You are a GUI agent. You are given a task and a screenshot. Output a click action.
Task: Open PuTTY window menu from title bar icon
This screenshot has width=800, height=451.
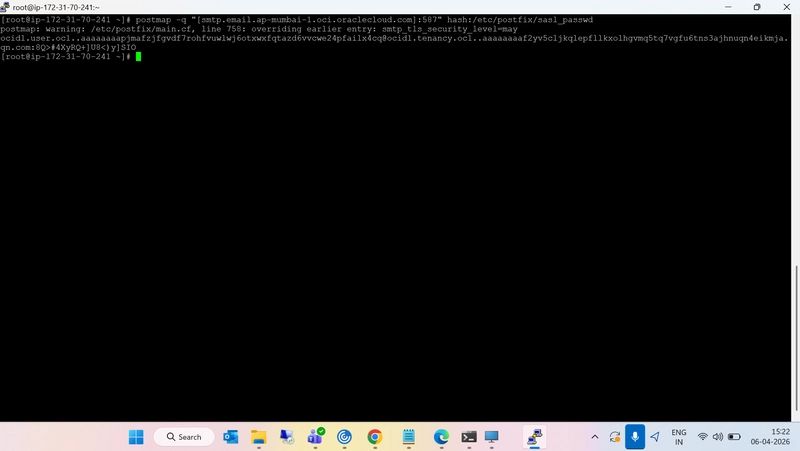pyautogui.click(x=7, y=6)
